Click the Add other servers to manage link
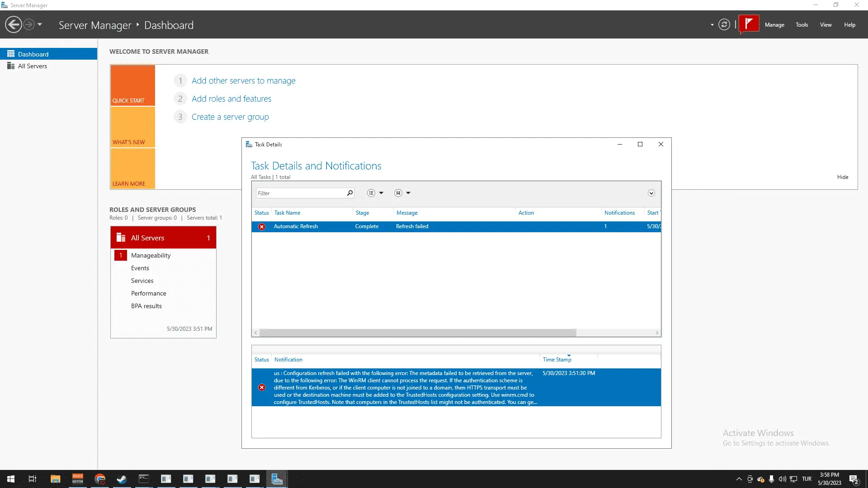 click(x=243, y=80)
